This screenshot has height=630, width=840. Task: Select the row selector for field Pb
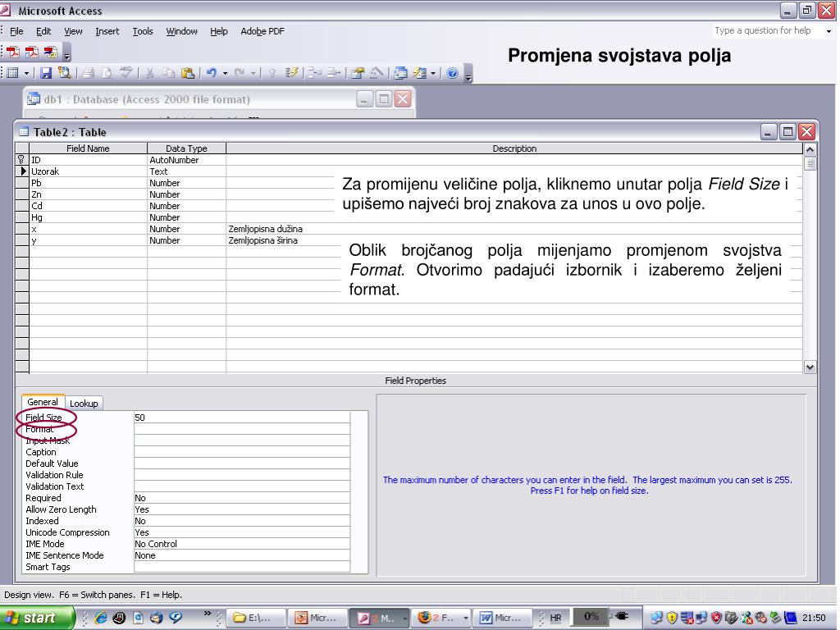pyautogui.click(x=22, y=183)
